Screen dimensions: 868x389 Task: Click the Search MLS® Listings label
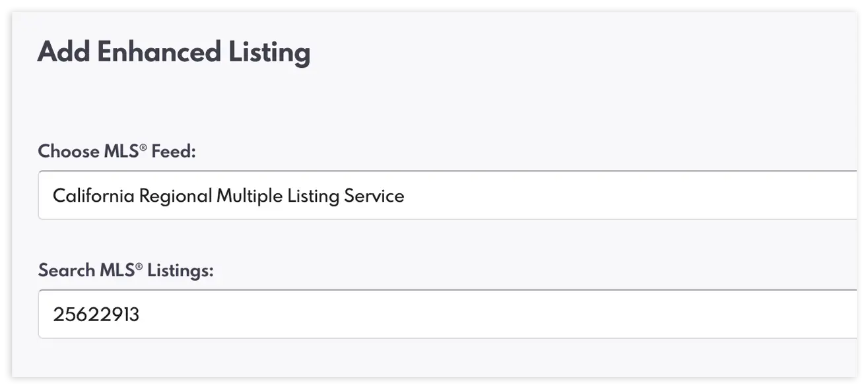point(125,270)
